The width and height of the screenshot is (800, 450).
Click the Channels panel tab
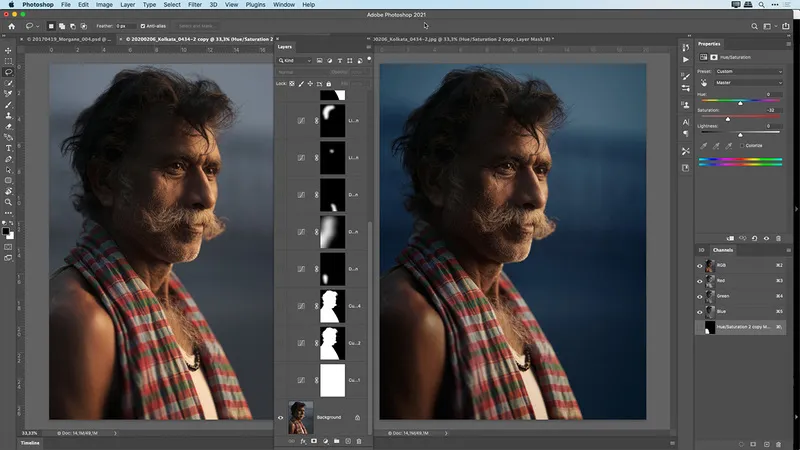point(722,250)
